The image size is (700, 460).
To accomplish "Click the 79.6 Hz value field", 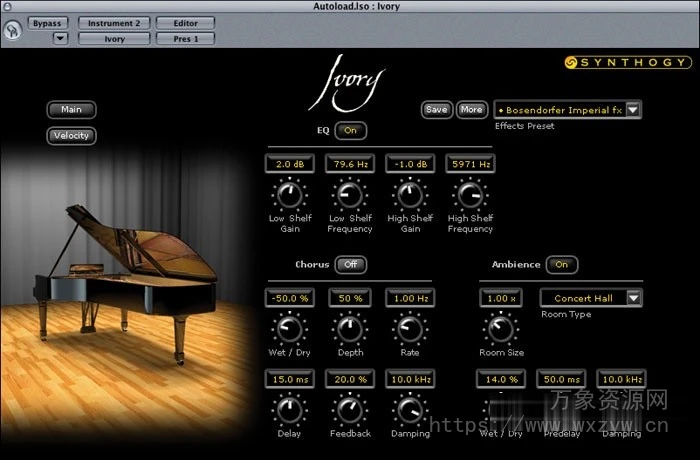I will (x=350, y=164).
